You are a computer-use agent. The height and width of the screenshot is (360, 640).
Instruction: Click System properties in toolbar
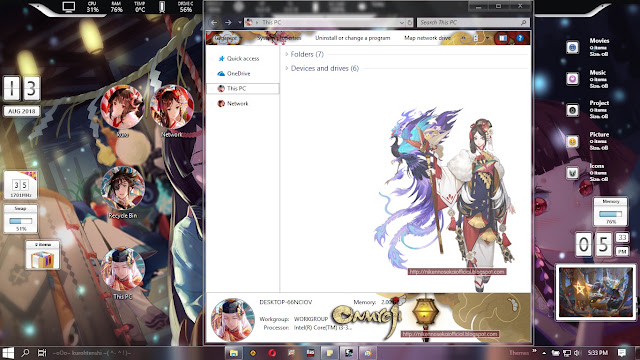coord(279,38)
